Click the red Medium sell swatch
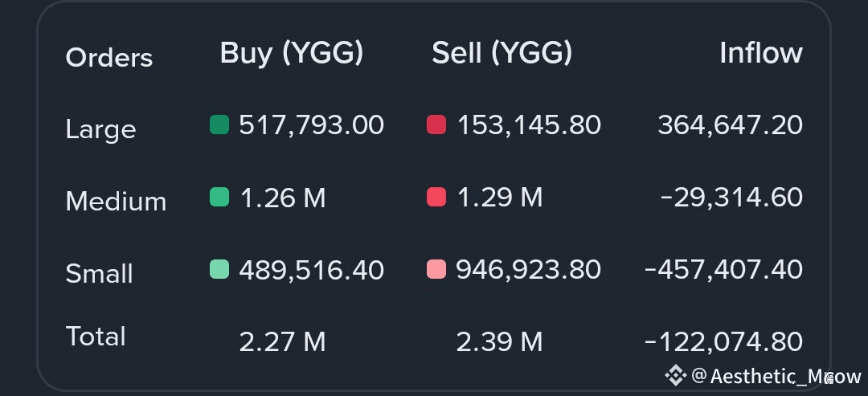Screen dimensions: 868x396 tap(436, 197)
